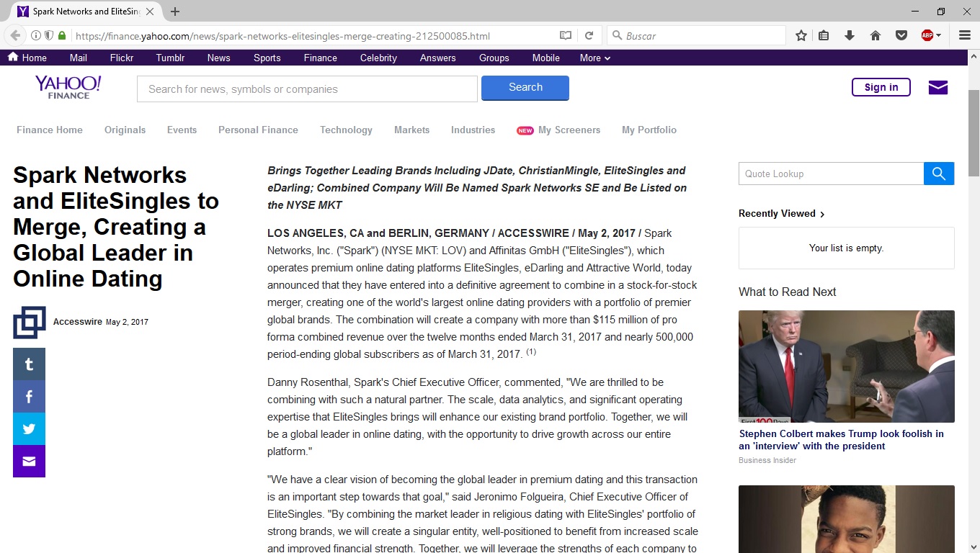Select the Technology tab
Viewport: 980px width, 553px height.
coord(347,130)
